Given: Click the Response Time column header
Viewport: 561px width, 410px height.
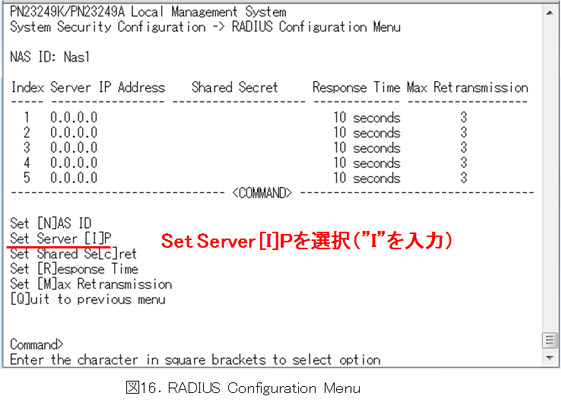Looking at the screenshot, I should (356, 87).
